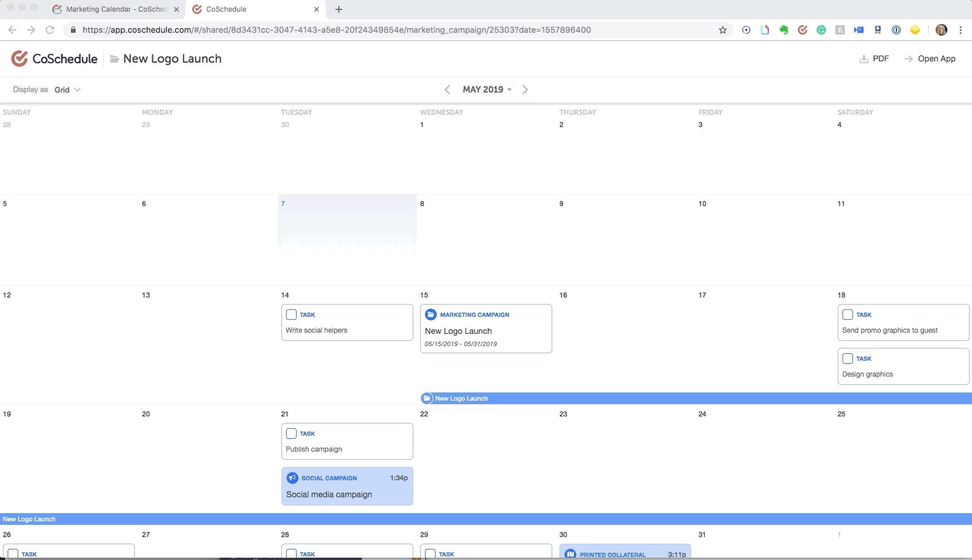This screenshot has width=972, height=560.
Task: Check the Send promo graphics to guest task
Action: [848, 315]
